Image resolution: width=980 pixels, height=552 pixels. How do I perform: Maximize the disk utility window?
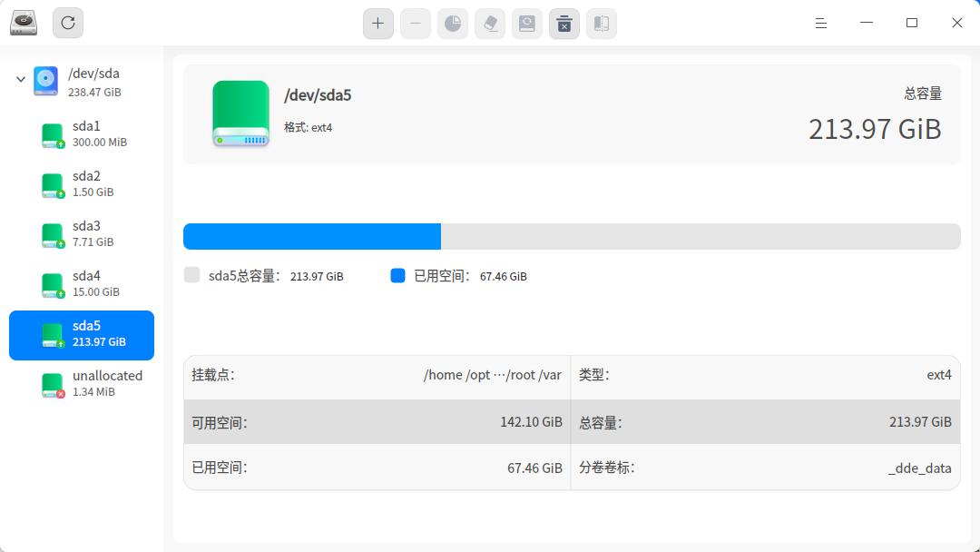pyautogui.click(x=912, y=23)
